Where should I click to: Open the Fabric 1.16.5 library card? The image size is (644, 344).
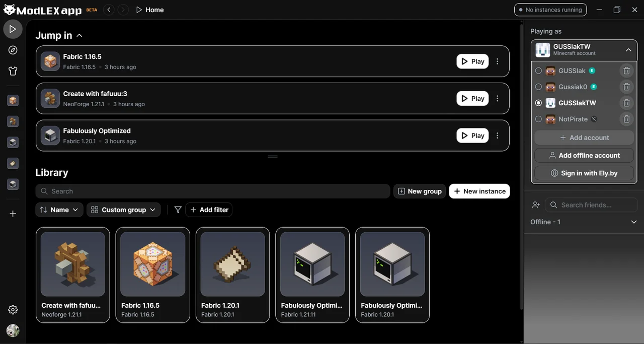click(x=153, y=274)
